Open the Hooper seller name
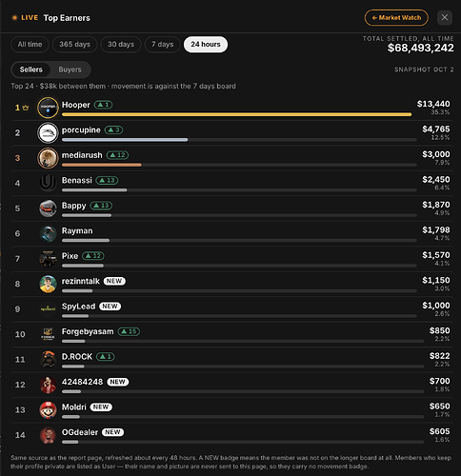Screen dimensions: 461x476 [76, 105]
